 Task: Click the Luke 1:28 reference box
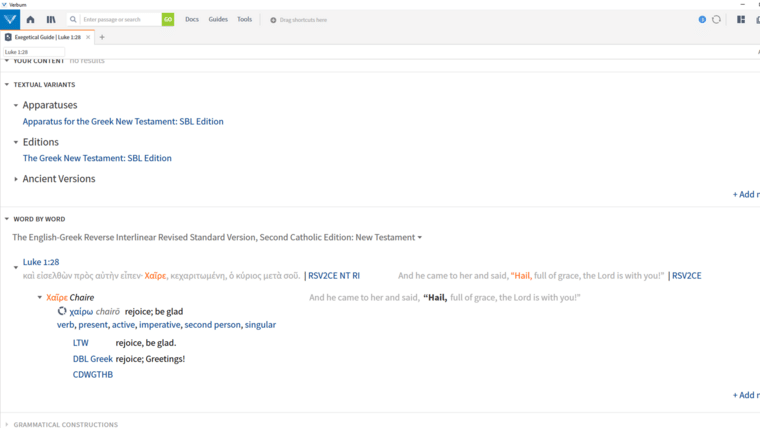34,52
